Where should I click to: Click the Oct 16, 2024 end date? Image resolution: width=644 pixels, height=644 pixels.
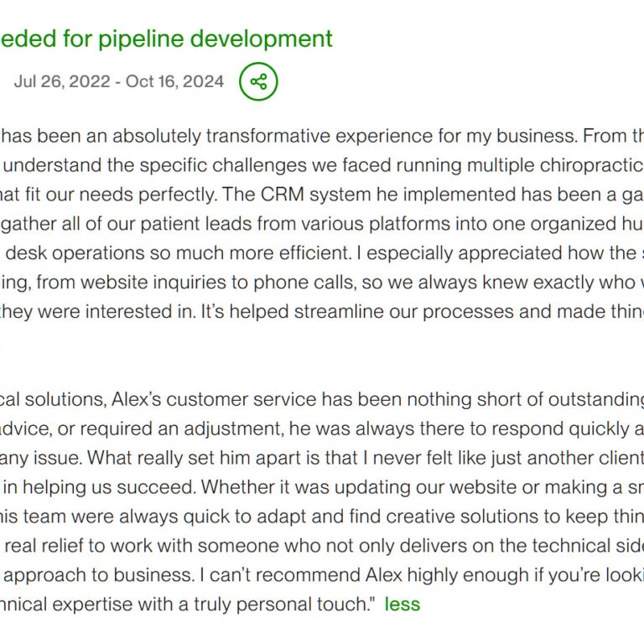coord(174,81)
